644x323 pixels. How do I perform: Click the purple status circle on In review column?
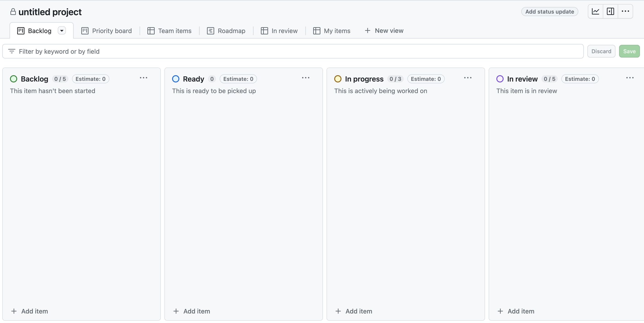pos(500,79)
